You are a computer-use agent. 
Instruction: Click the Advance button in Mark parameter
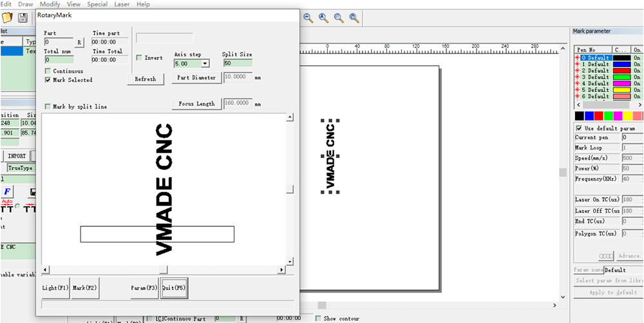tap(629, 256)
